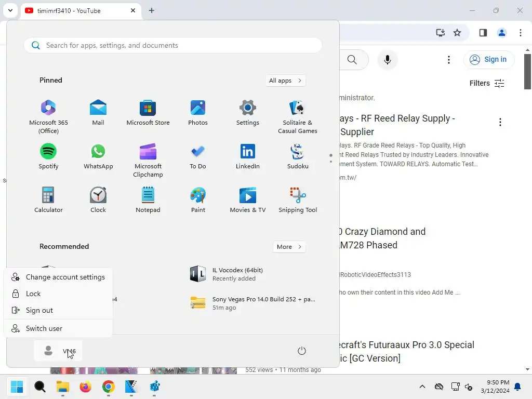This screenshot has width=532, height=399.
Task: Switch to timimrf3410 YouTube tab
Action: [x=81, y=10]
